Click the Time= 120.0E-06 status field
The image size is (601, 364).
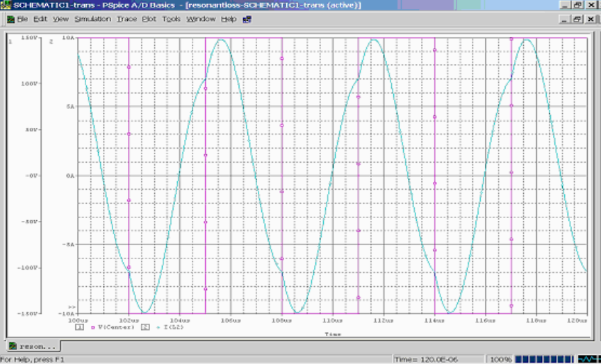440,359
